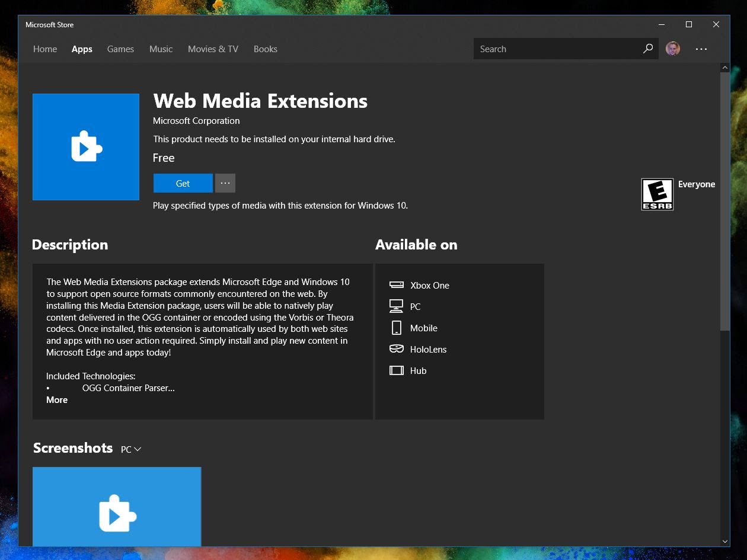Minimize the Microsoft Store window
Viewport: 747px width, 560px height.
coord(662,24)
